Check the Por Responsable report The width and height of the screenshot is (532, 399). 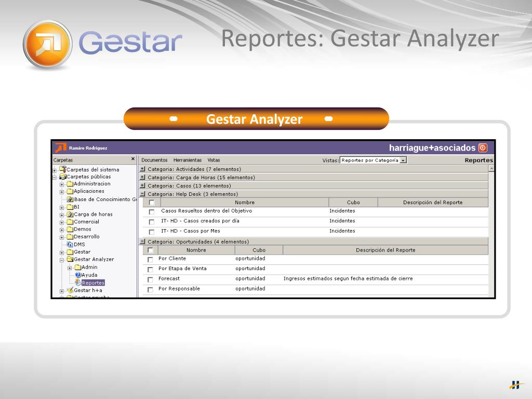(x=150, y=290)
